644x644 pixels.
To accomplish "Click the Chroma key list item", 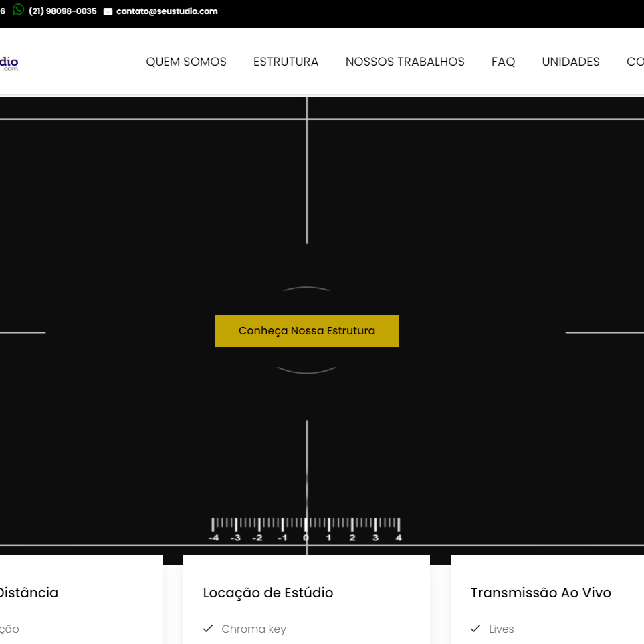I will pos(253,629).
